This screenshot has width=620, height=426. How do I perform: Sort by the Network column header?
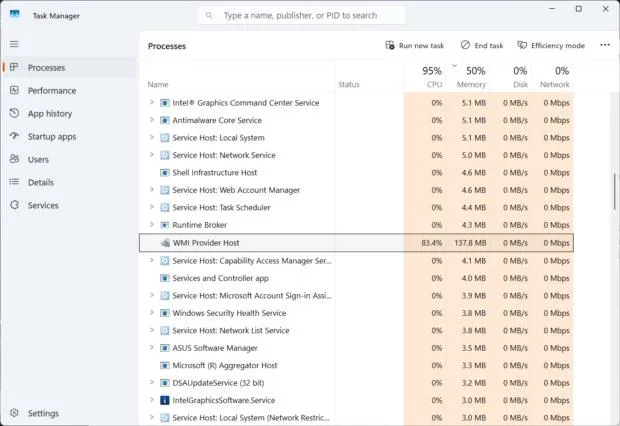click(553, 76)
